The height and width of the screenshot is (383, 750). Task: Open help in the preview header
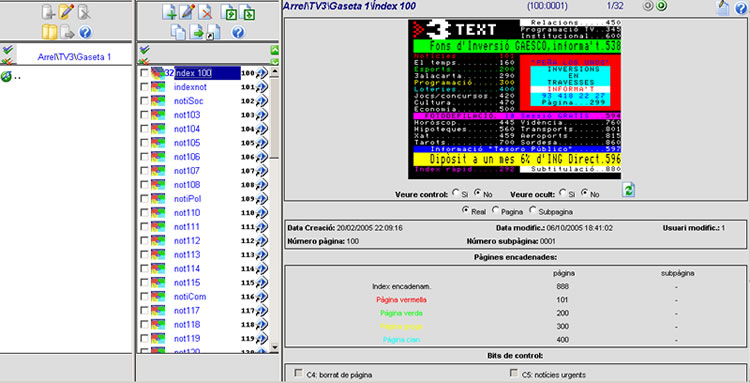coord(741,8)
